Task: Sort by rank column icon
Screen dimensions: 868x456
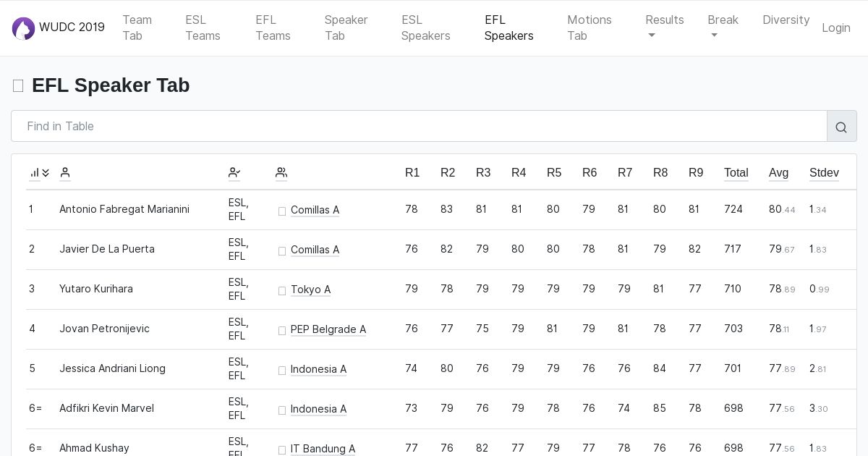Action: [x=39, y=173]
